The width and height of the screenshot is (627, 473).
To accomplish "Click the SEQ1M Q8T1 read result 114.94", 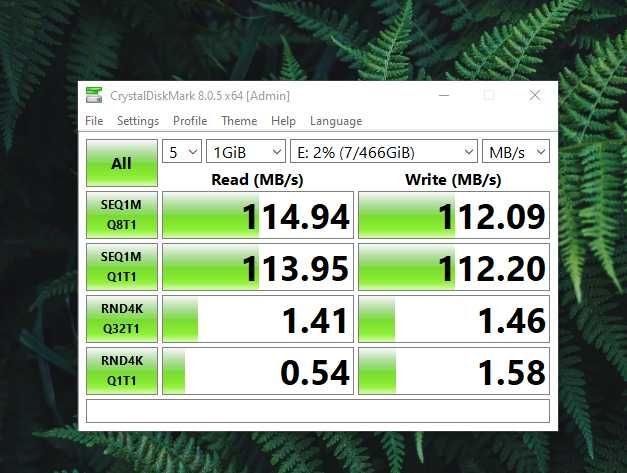I will [x=258, y=215].
